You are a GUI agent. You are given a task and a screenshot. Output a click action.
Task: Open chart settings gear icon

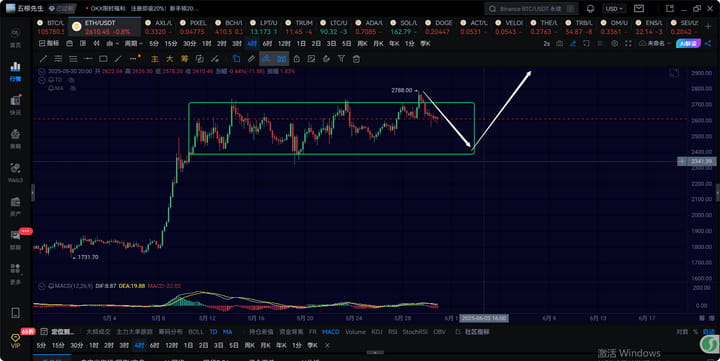coord(614,44)
